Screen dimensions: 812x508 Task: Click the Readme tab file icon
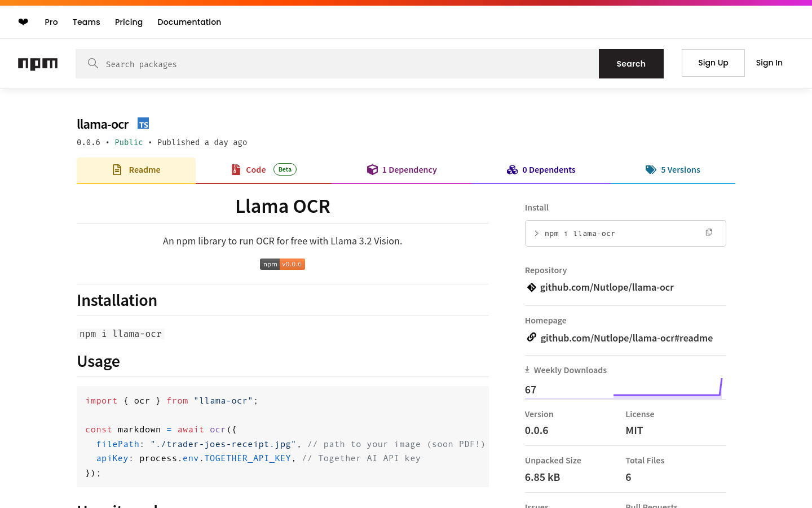pyautogui.click(x=117, y=170)
